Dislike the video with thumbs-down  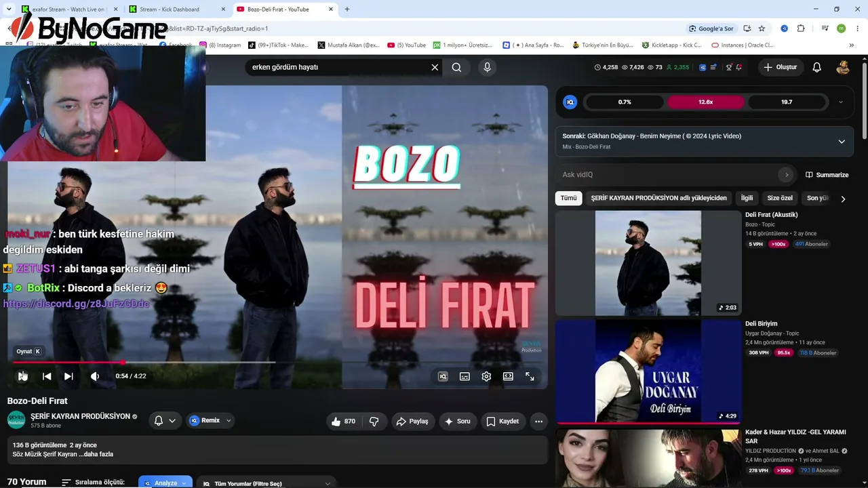pyautogui.click(x=374, y=421)
